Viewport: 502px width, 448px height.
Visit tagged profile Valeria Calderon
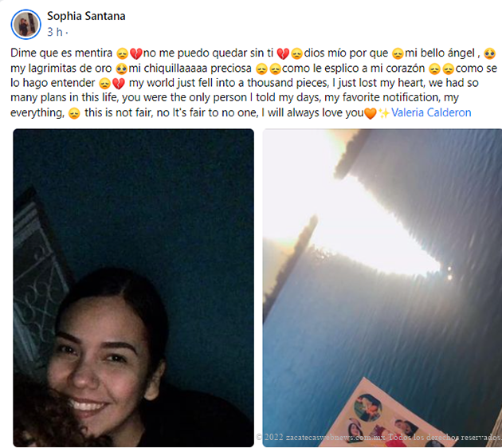431,112
